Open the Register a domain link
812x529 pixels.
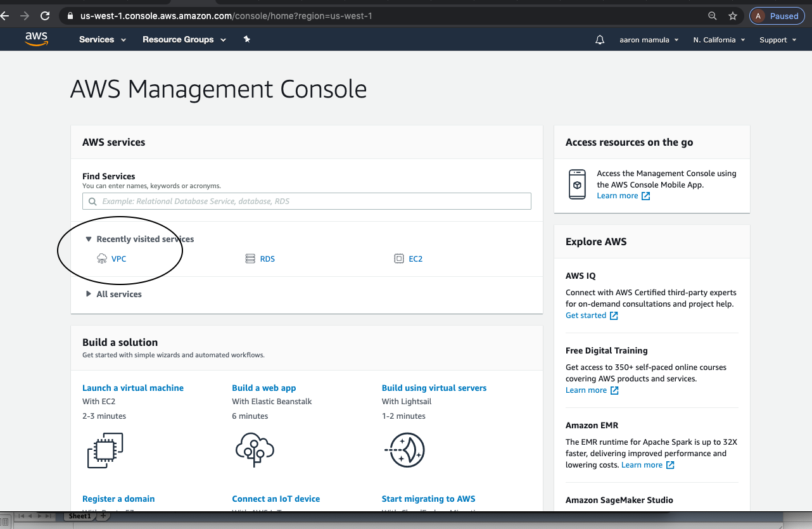118,499
